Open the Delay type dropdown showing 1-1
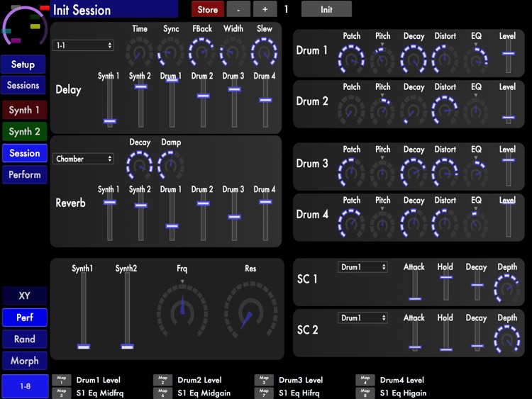532x399 pixels. tap(83, 45)
